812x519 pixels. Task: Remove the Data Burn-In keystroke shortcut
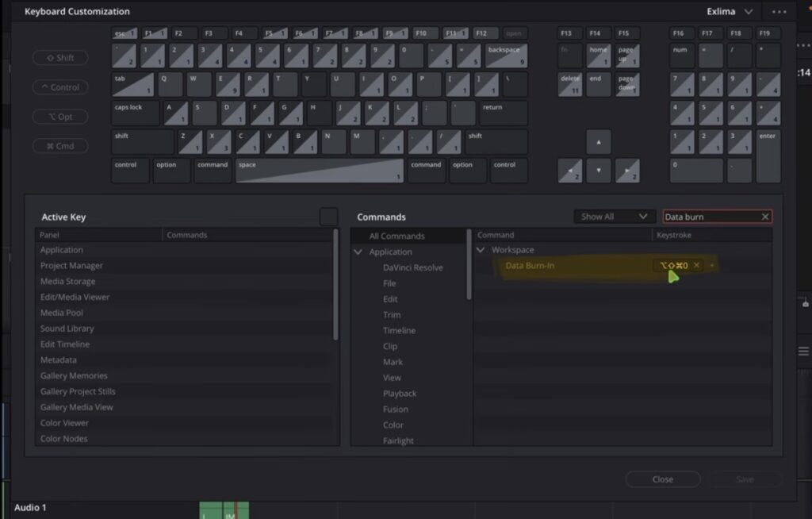696,266
